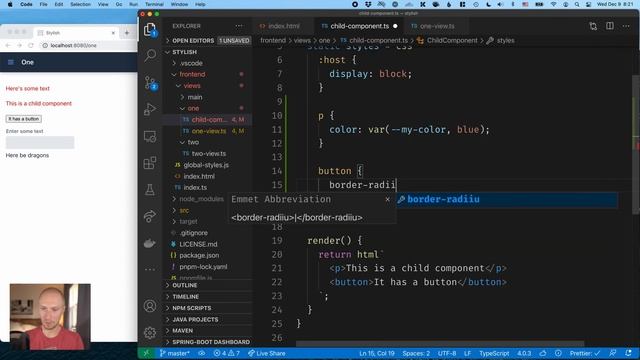Close the Emmet Abbreviation details popup
The image size is (640, 360).
[x=387, y=199]
